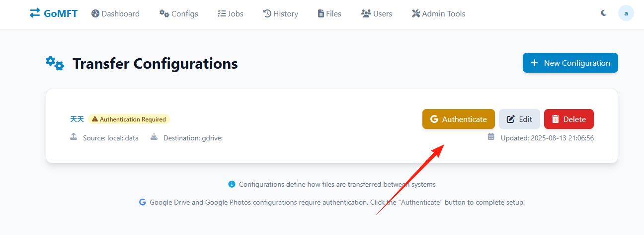This screenshot has width=644, height=235.
Task: Click the Admin Tools wrench icon
Action: tap(416, 13)
